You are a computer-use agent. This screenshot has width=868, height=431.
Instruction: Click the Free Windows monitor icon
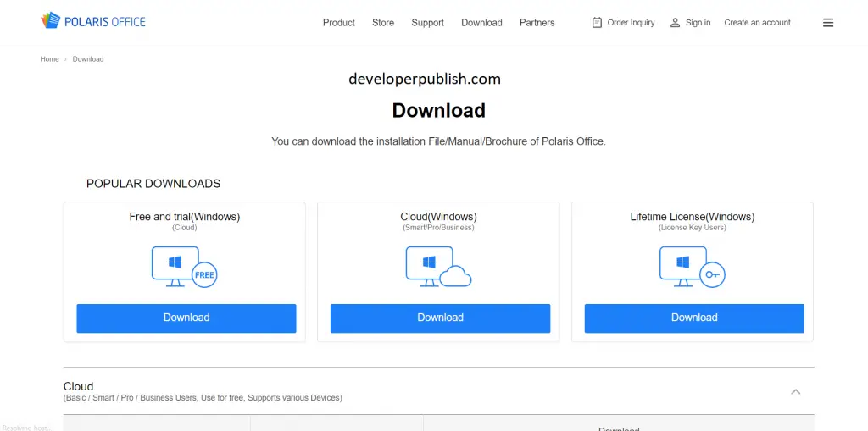(x=184, y=267)
